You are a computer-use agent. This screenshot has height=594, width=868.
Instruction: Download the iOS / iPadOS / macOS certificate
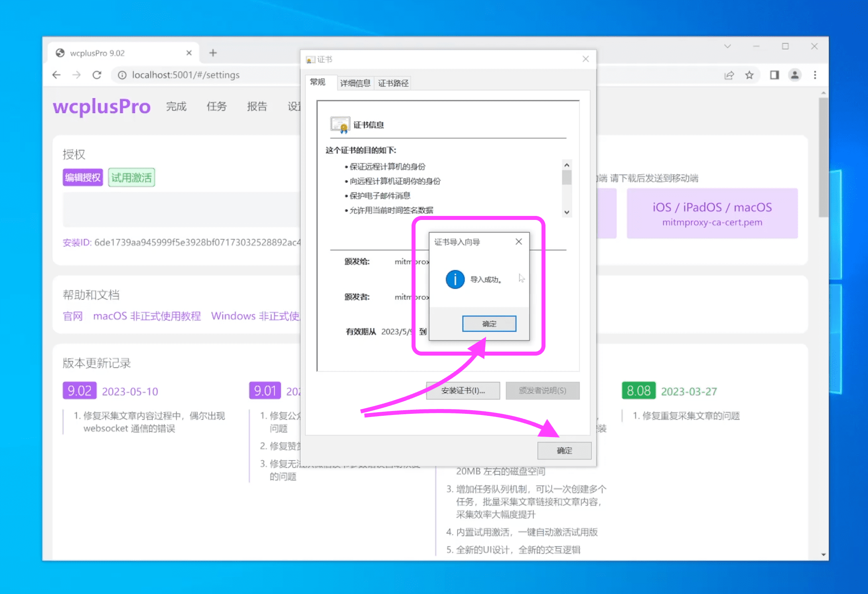point(712,214)
